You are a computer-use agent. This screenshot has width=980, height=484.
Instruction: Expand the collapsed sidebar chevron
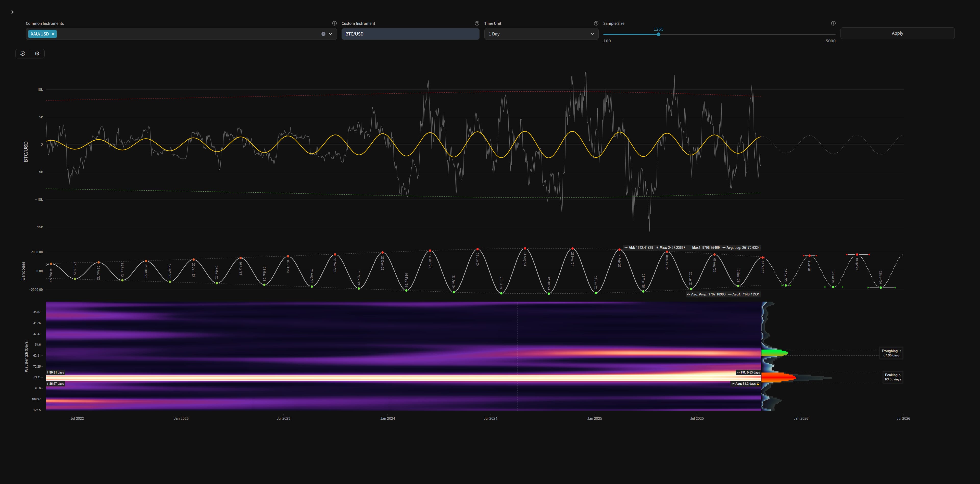[12, 12]
